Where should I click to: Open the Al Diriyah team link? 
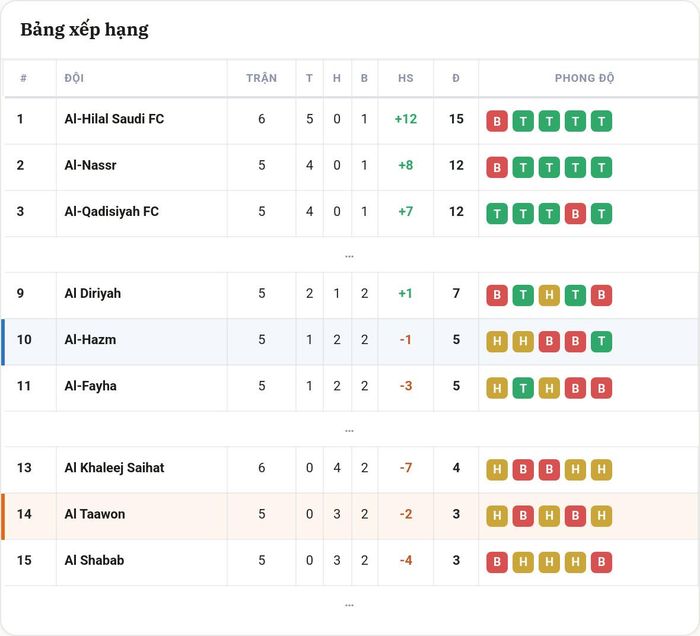(93, 293)
